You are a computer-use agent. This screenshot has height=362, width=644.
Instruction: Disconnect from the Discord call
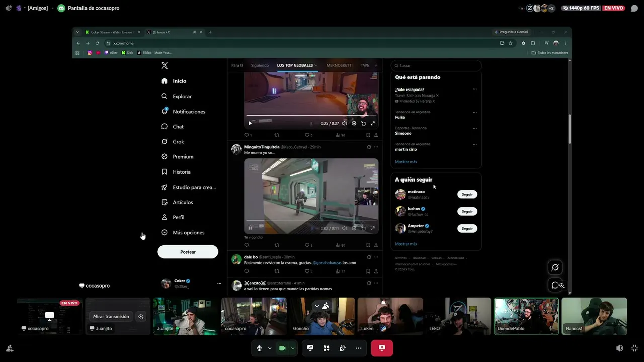point(382,348)
